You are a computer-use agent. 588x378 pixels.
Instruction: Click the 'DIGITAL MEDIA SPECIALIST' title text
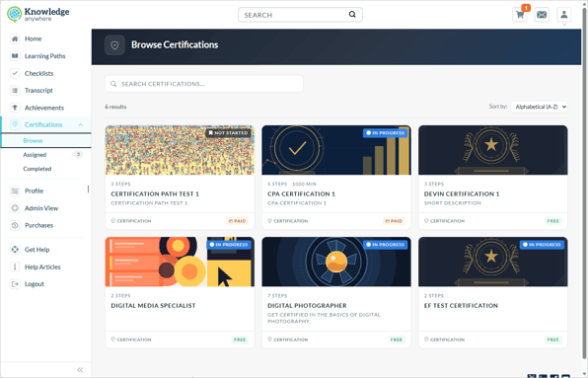153,306
